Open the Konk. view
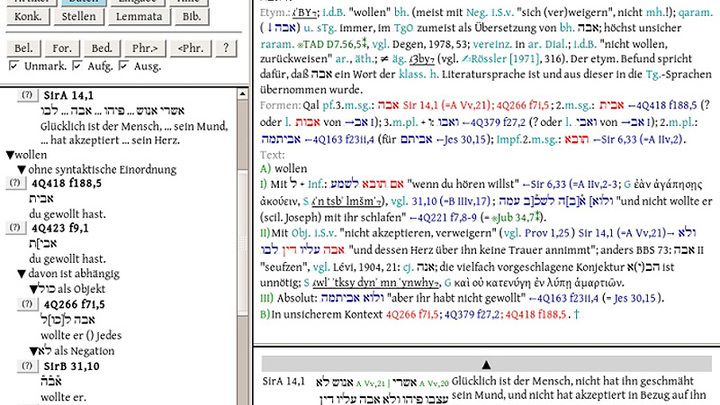Image resolution: width=720 pixels, height=405 pixels. click(28, 17)
